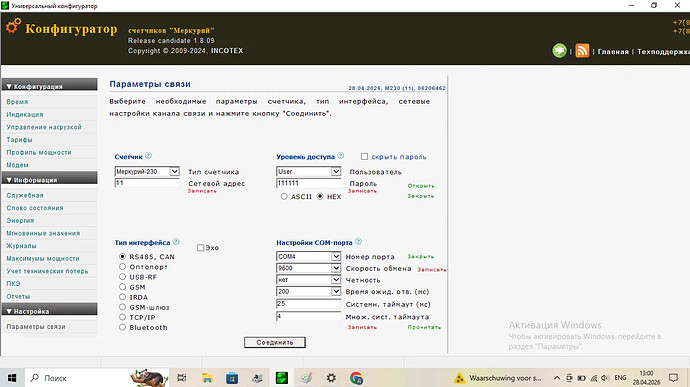690x387 pixels.
Task: Click help icon beside Тип интерфейса
Action: (x=176, y=241)
